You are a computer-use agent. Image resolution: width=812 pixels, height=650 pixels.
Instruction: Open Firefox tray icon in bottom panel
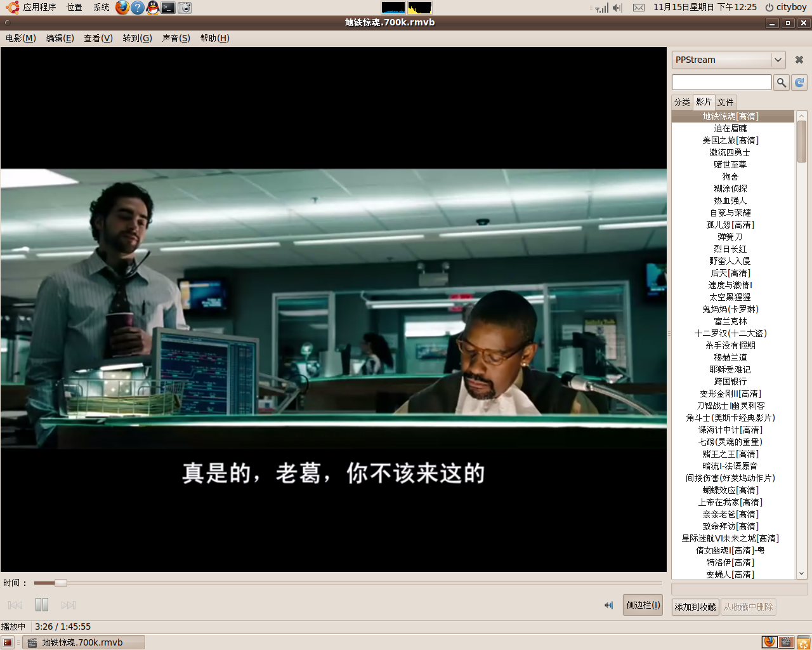[769, 642]
